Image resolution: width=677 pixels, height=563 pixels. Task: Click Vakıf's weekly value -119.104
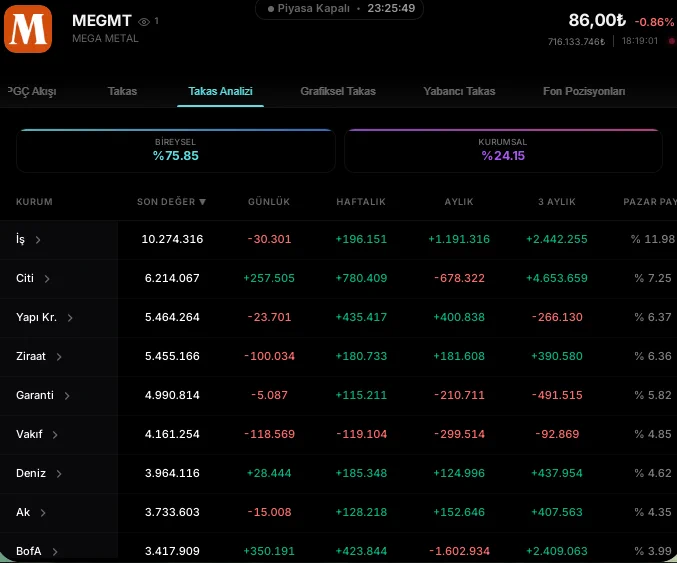point(361,434)
